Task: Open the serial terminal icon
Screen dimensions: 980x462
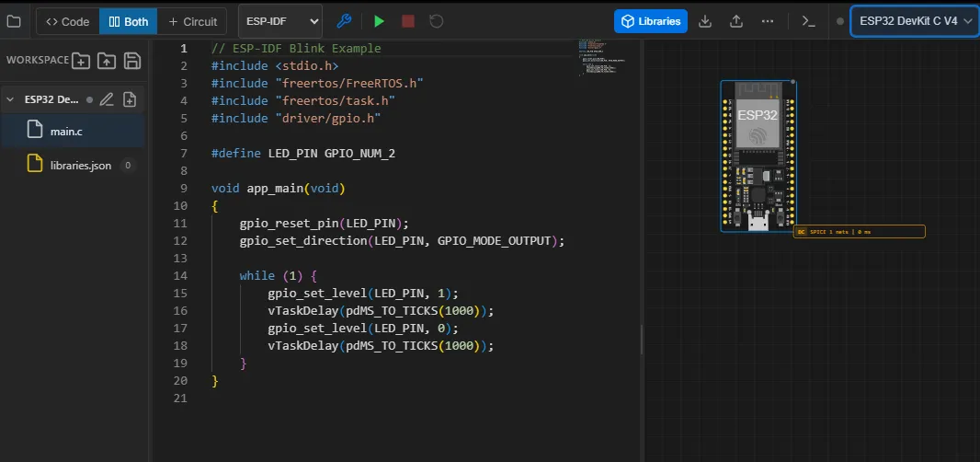Action: 809,21
